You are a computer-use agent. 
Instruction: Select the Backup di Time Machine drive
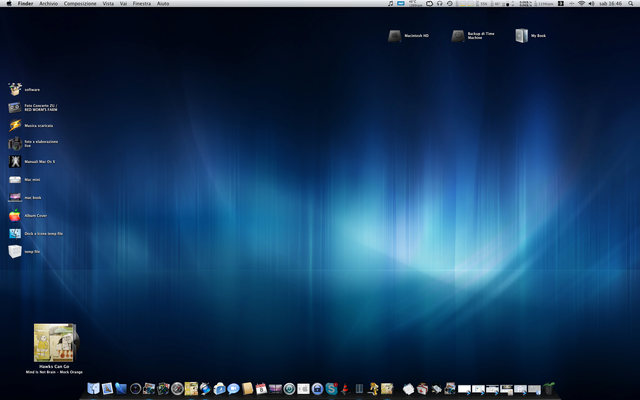(x=457, y=36)
